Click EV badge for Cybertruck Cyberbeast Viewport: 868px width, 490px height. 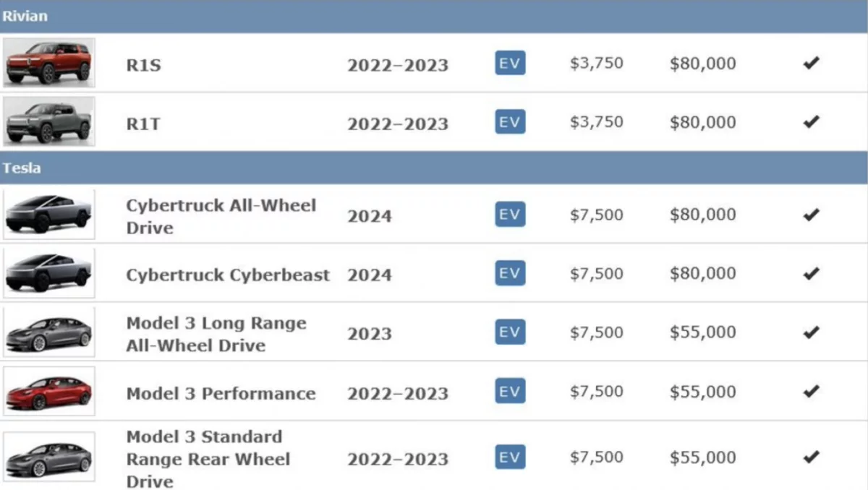[510, 273]
